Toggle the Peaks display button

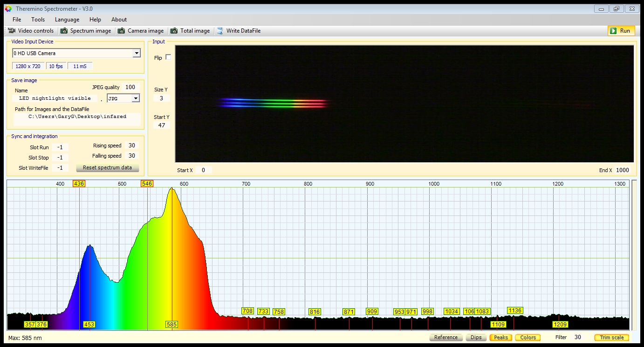pos(500,337)
